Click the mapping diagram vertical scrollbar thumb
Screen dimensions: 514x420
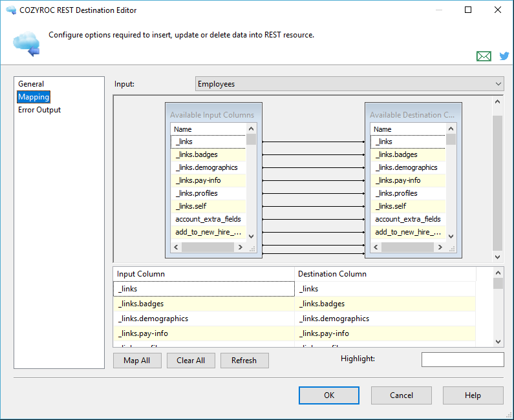click(498, 183)
